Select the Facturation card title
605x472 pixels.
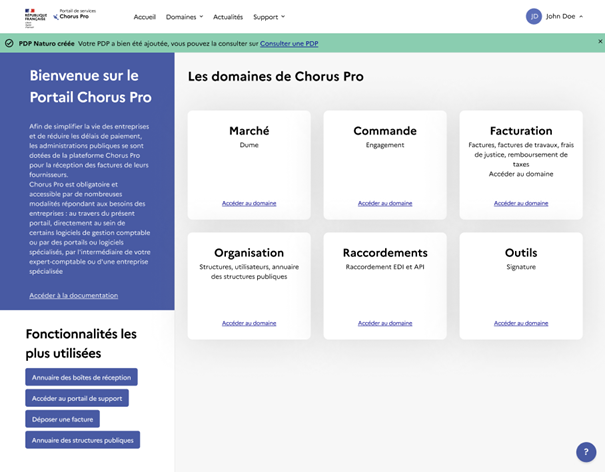coord(521,131)
